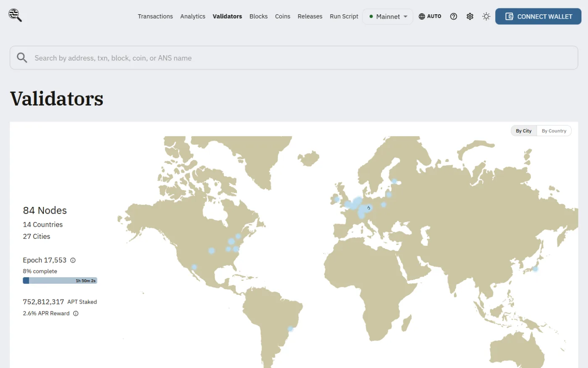Click the 8% complete text
This screenshot has width=588, height=368.
[40, 271]
